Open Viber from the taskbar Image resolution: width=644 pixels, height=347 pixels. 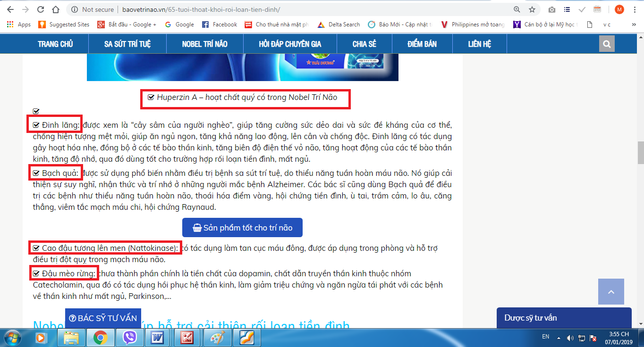pyautogui.click(x=129, y=338)
